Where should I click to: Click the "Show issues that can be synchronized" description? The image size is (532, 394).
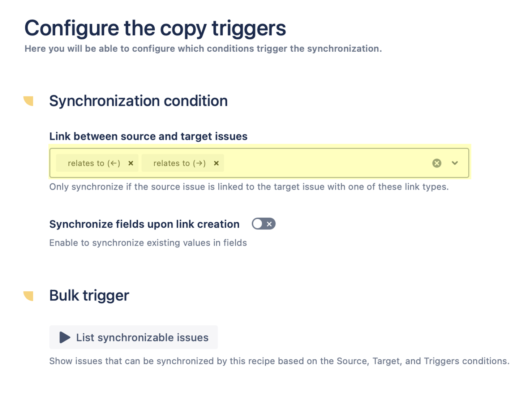[x=279, y=361]
